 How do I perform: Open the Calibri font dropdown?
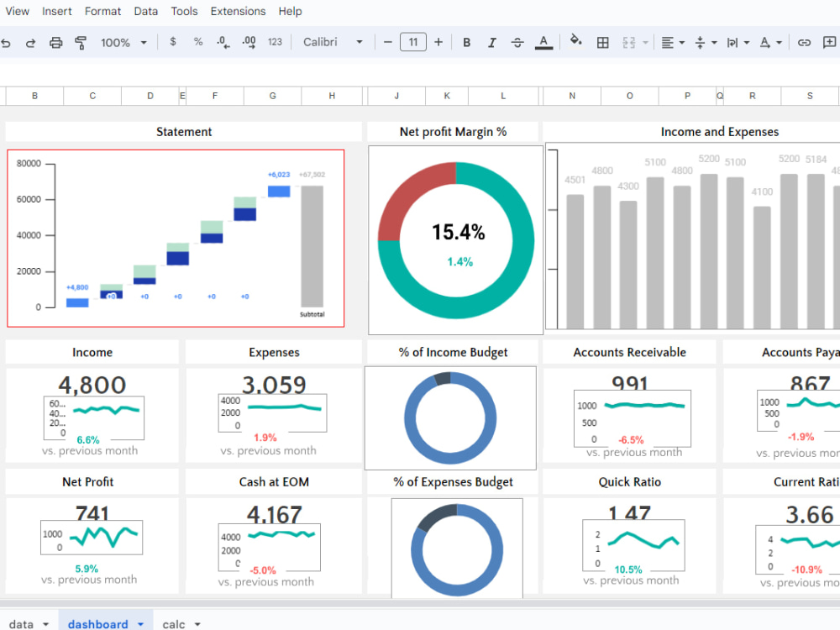[x=333, y=42]
